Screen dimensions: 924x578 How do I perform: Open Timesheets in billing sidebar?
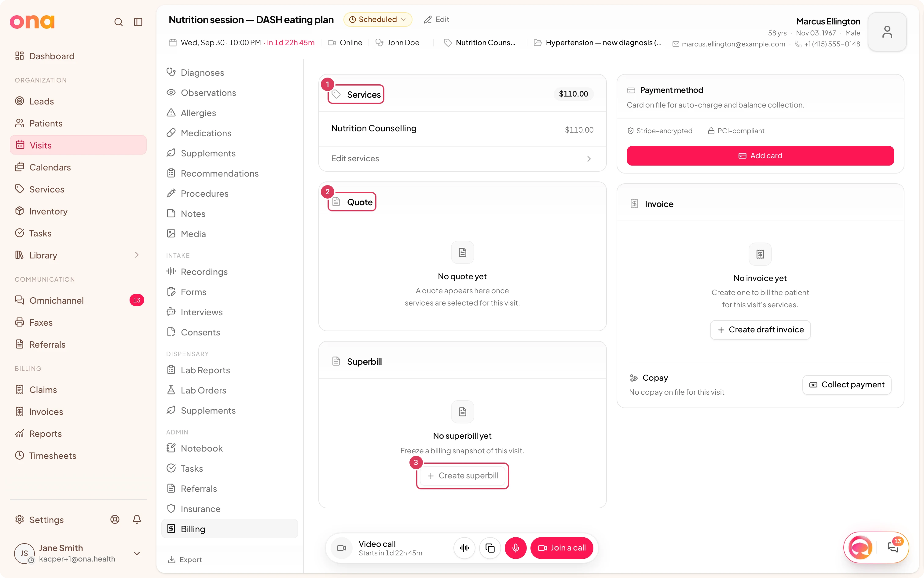78,456
